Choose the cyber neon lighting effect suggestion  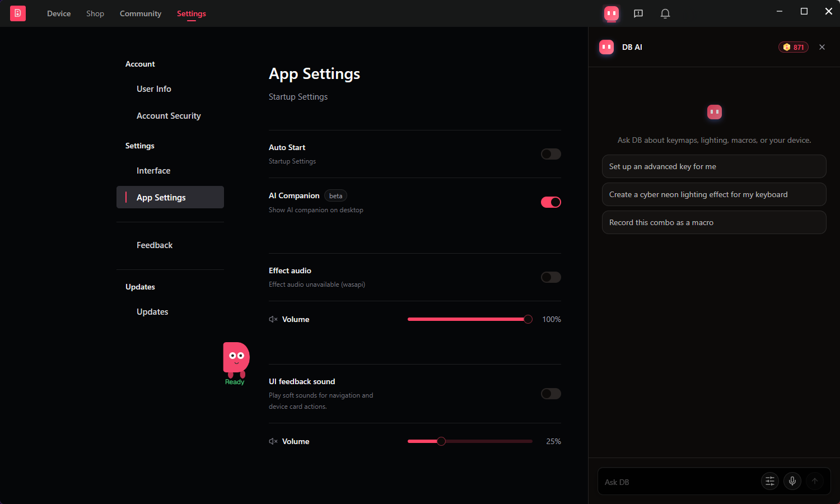[714, 194]
